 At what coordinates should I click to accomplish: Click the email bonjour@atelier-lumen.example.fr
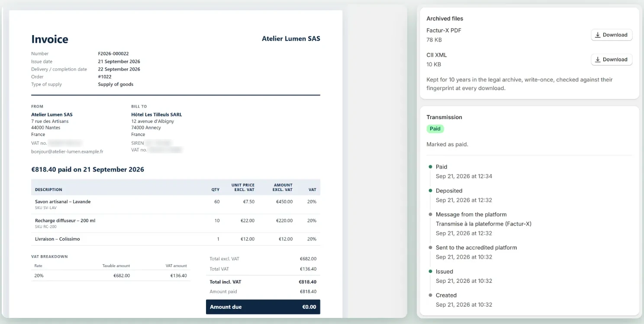[67, 152]
